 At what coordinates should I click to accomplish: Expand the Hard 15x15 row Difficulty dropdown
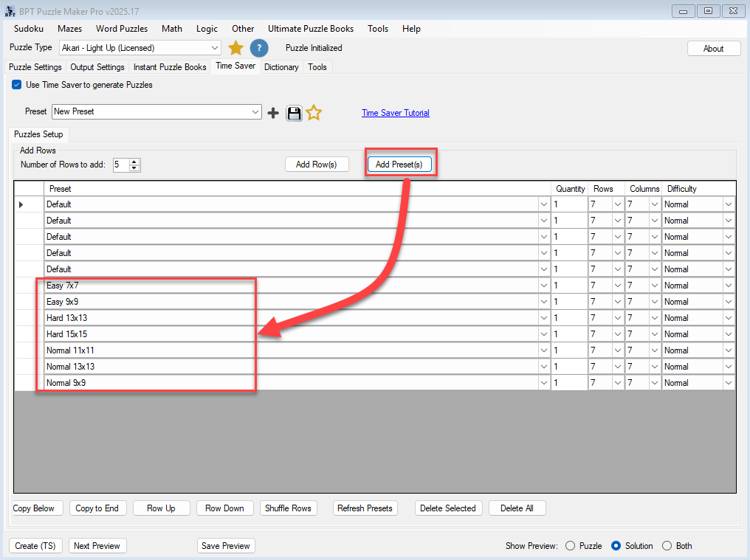pos(729,334)
